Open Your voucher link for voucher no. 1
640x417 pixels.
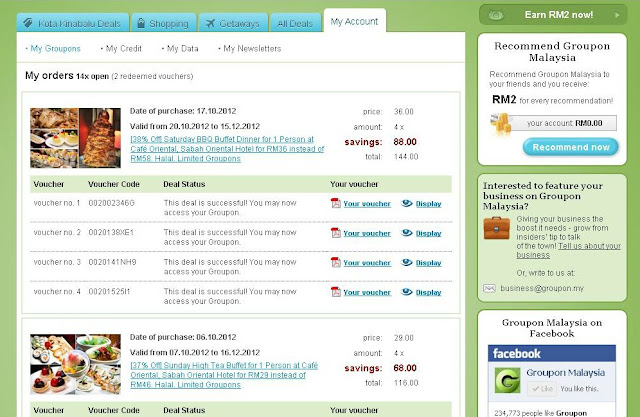(x=367, y=204)
